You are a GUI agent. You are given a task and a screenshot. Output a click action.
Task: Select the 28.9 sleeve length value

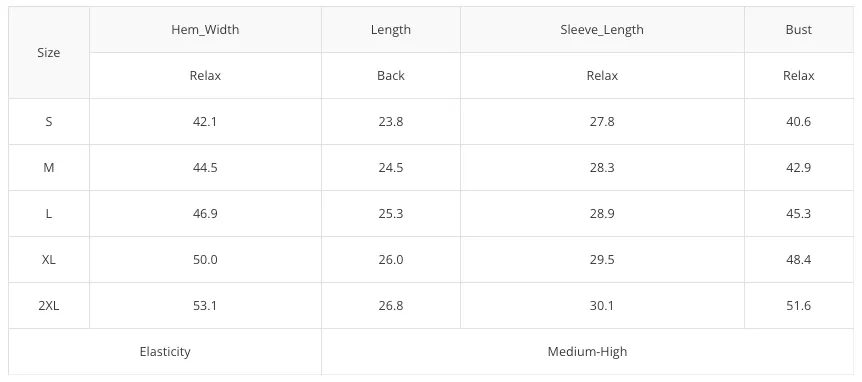(x=602, y=214)
